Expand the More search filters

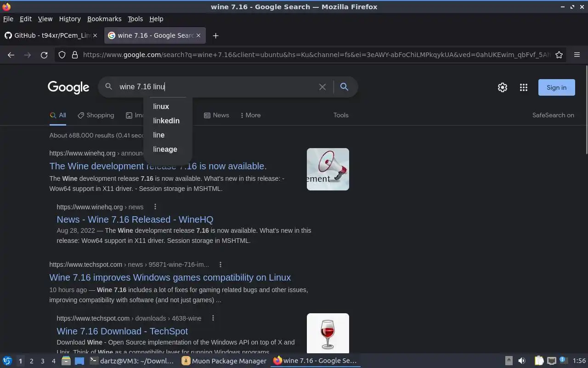250,115
